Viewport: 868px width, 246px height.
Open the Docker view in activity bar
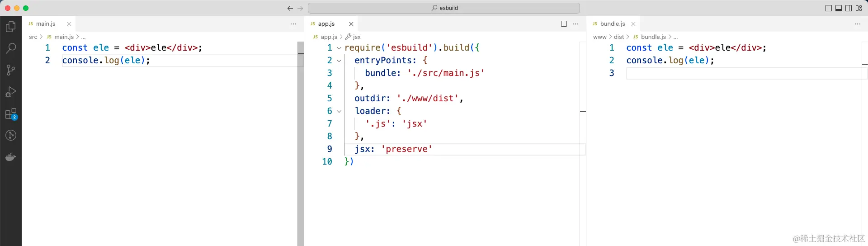tap(11, 157)
